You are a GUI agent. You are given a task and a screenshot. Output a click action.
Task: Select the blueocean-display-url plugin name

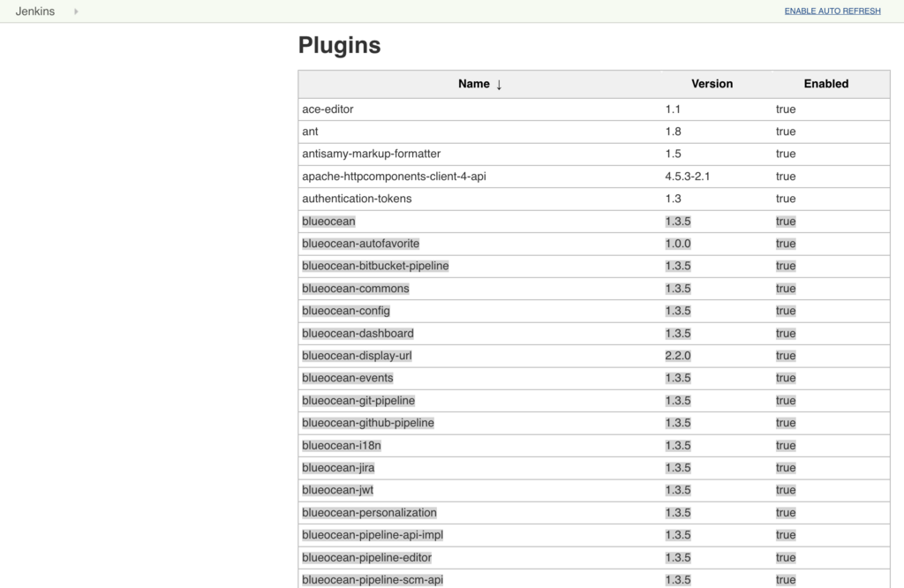(357, 356)
